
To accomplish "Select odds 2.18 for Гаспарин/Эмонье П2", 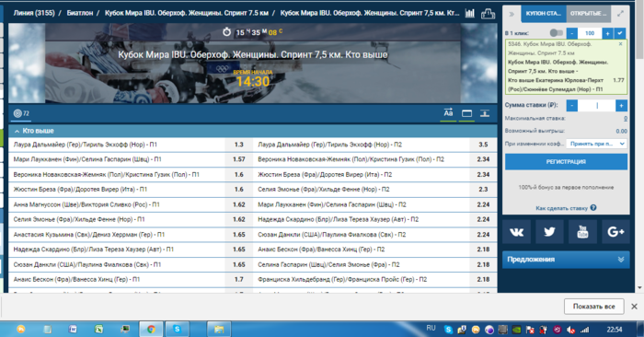I will point(483,264).
